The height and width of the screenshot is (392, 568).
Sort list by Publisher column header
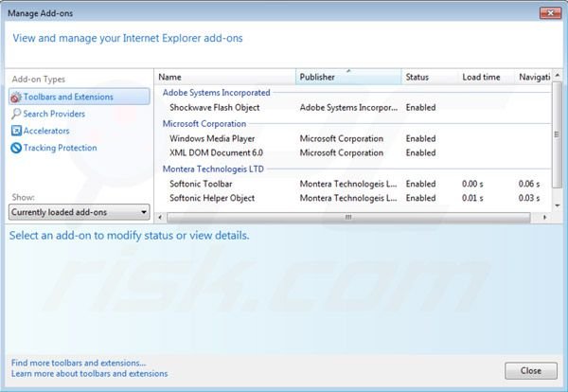click(346, 77)
